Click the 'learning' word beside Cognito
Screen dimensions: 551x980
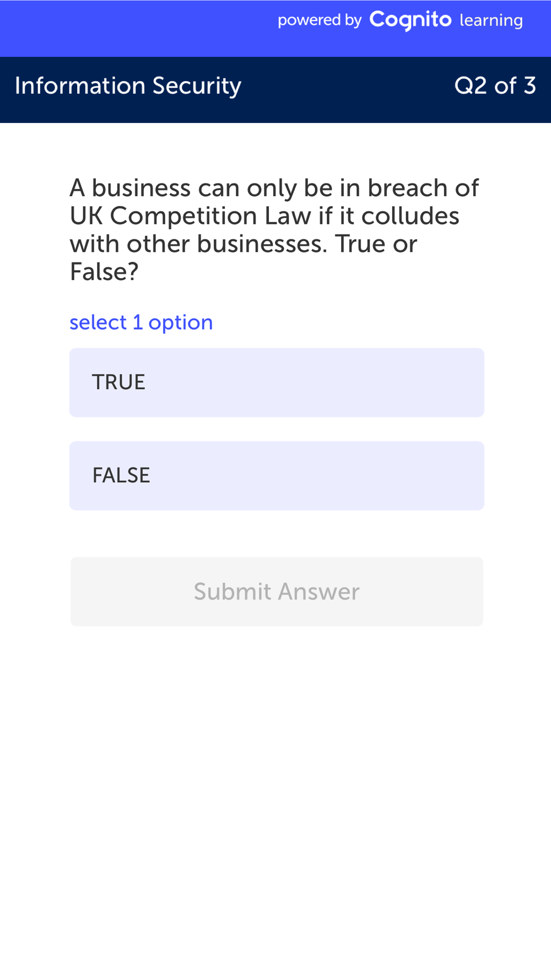click(491, 21)
